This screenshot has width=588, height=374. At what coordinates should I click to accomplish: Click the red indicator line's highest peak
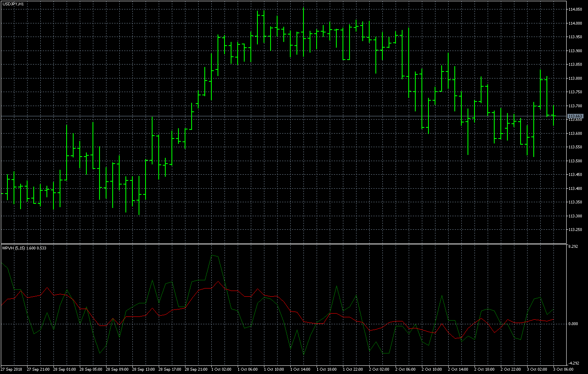(x=218, y=281)
